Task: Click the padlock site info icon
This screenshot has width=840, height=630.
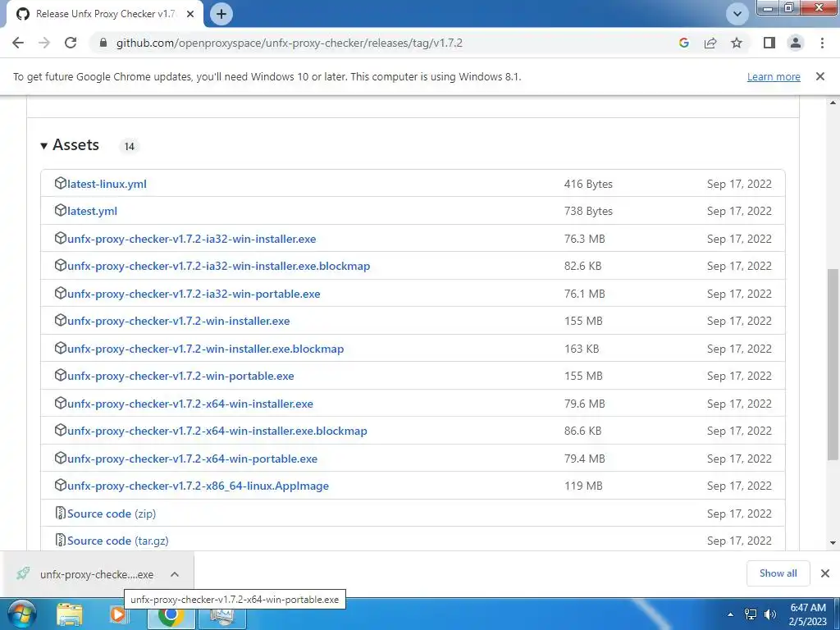Action: click(x=103, y=43)
